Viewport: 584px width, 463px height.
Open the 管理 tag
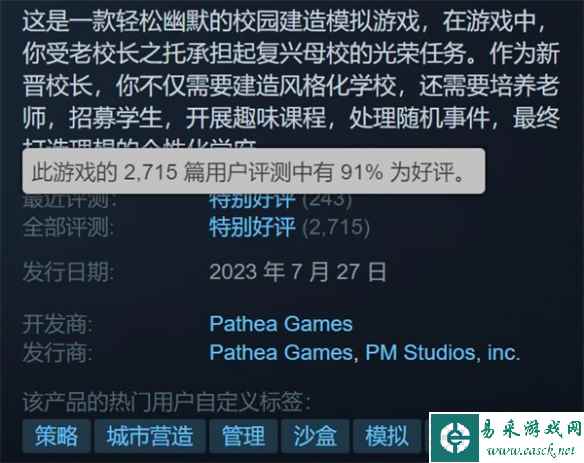coord(243,436)
